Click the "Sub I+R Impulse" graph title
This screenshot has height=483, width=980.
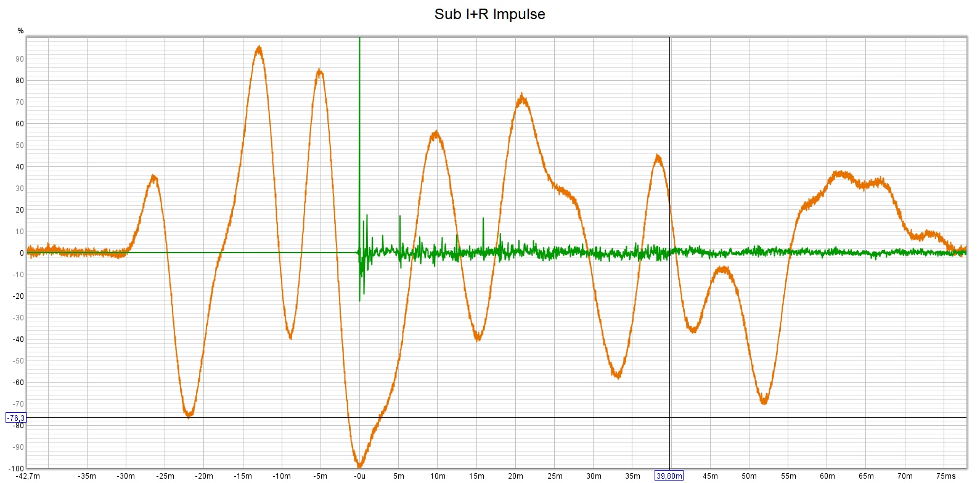pos(489,14)
